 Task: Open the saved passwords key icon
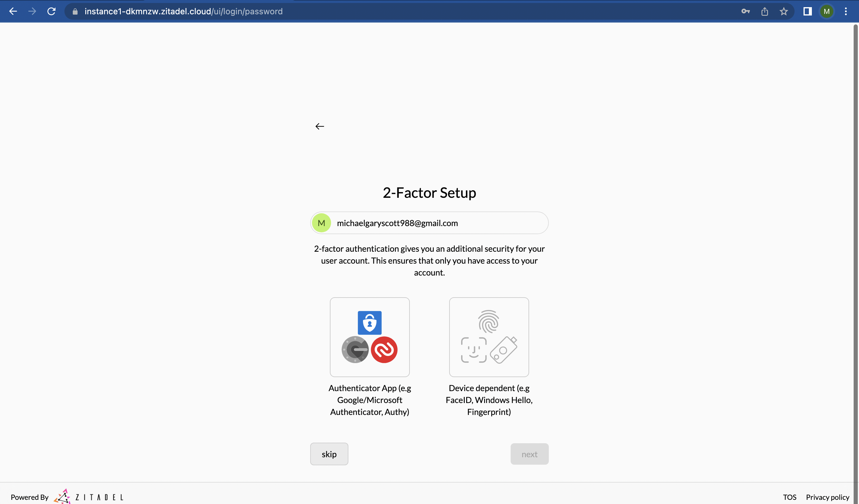745,11
